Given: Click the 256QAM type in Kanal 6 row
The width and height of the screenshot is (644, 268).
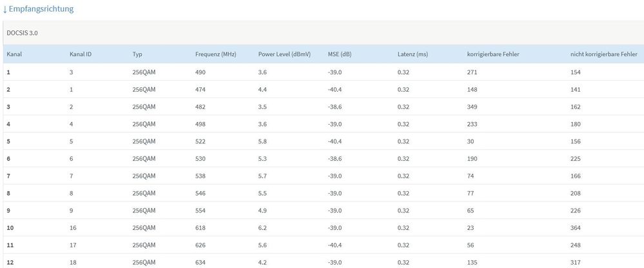Looking at the screenshot, I should [144, 160].
